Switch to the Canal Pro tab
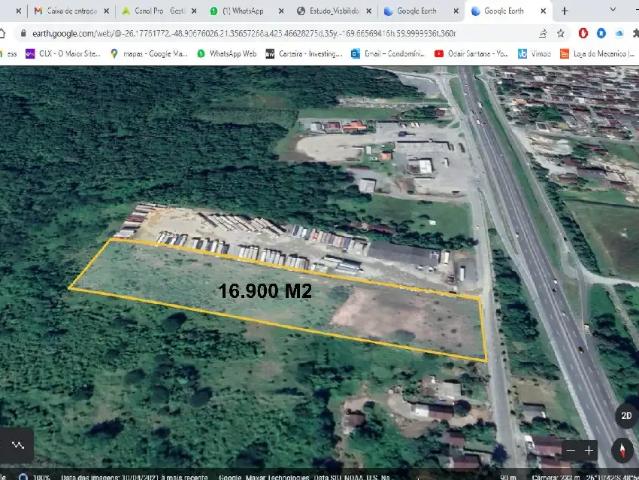639x480 pixels. coord(154,11)
